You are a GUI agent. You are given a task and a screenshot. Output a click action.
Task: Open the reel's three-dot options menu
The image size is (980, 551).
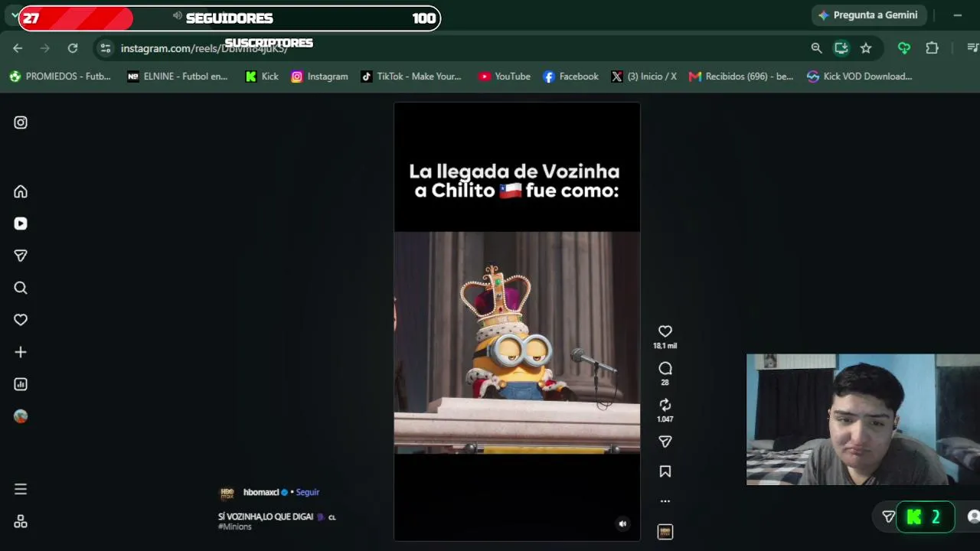click(665, 501)
